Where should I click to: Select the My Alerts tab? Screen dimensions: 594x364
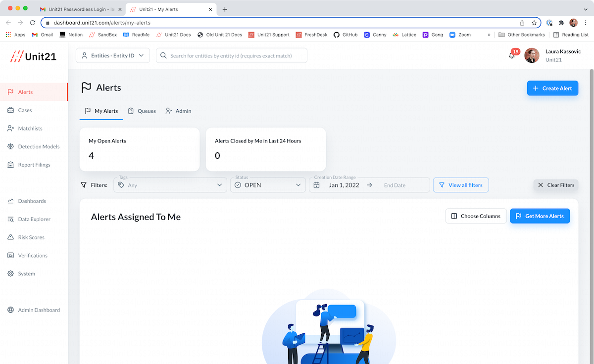(x=101, y=111)
